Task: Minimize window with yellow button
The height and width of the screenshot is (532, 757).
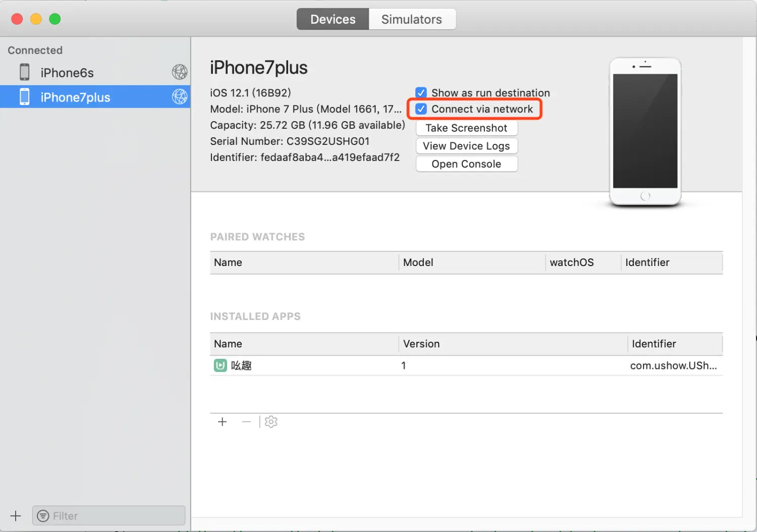Action: [x=36, y=19]
